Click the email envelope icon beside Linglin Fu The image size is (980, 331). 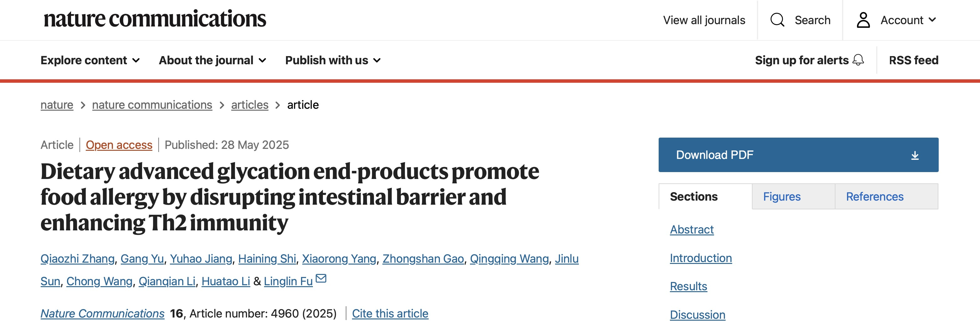click(321, 278)
